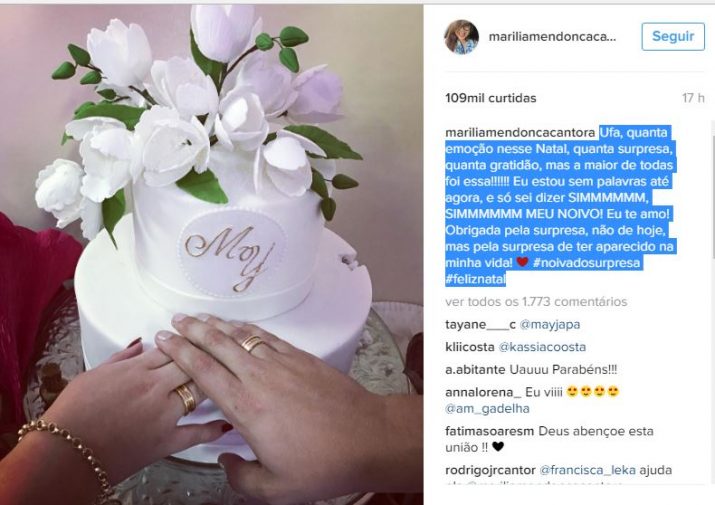Open the #feliznatal hashtag
Viewport: 715px width, 505px height.
pyautogui.click(x=476, y=279)
